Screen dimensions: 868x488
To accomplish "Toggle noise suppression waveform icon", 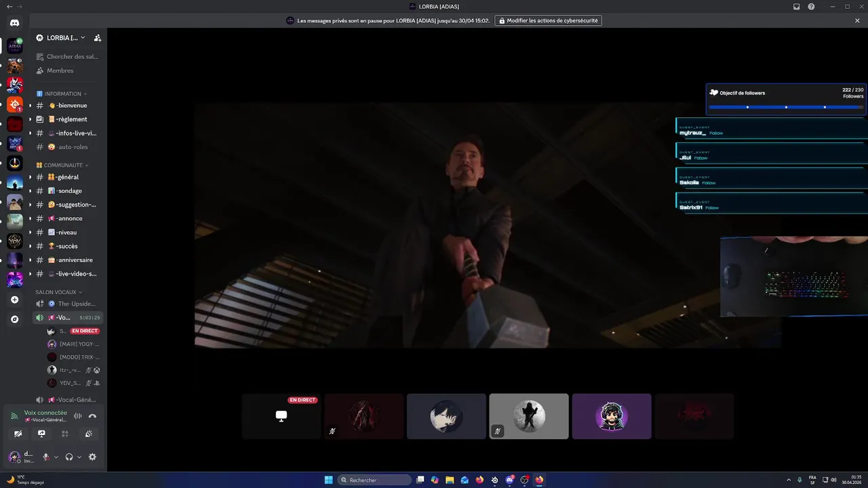I will [77, 416].
